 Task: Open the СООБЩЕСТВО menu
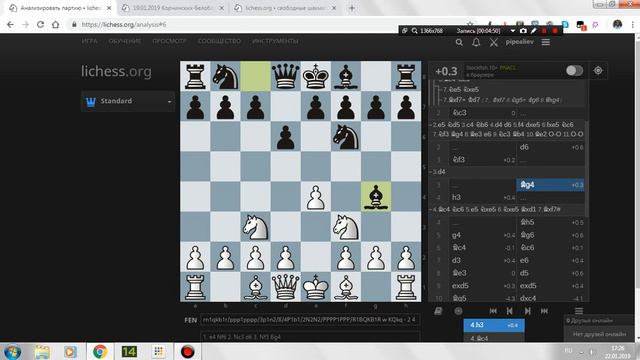[x=219, y=41]
